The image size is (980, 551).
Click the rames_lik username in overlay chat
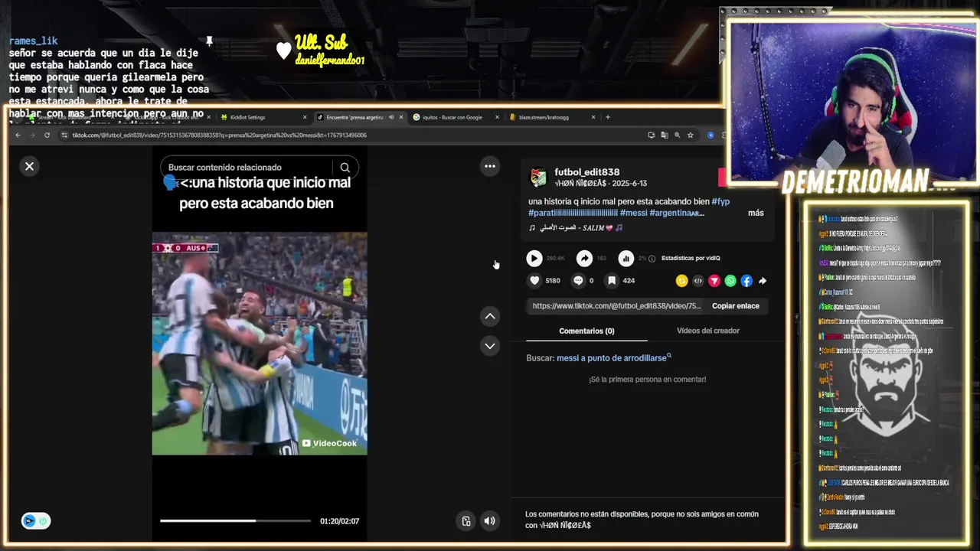[x=34, y=41]
